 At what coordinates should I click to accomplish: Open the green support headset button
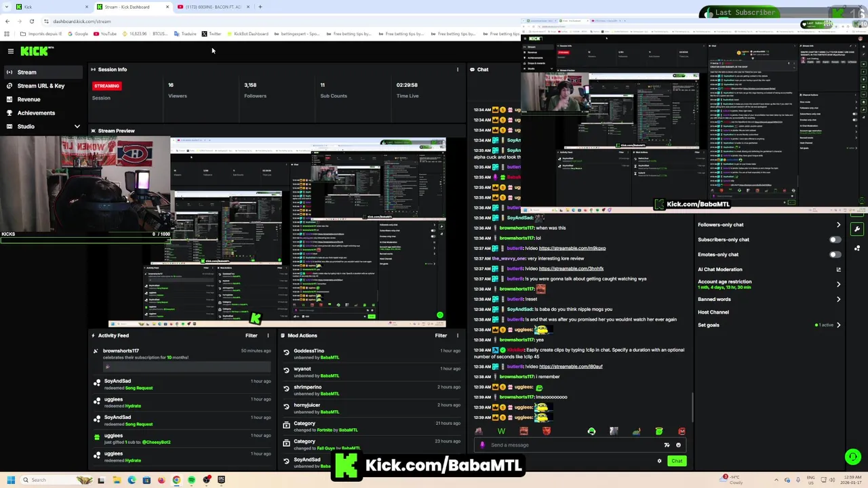click(852, 457)
